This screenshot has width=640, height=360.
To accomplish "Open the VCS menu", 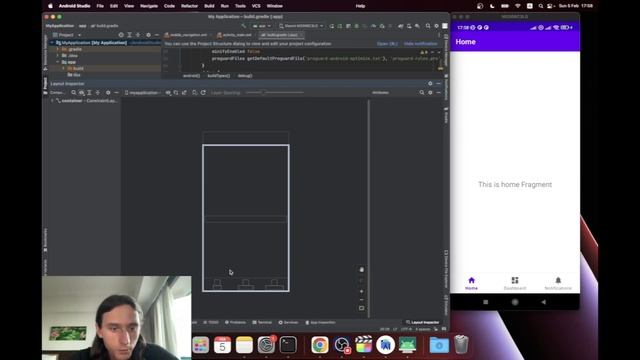I will 256,6.
